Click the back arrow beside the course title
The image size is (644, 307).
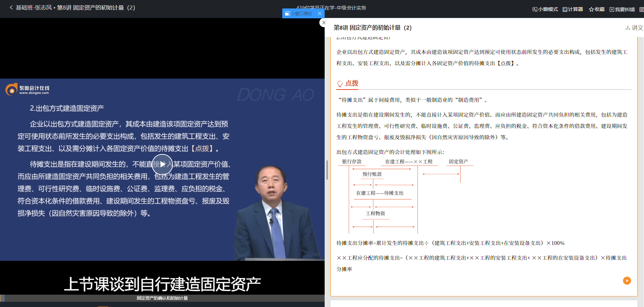11,7
